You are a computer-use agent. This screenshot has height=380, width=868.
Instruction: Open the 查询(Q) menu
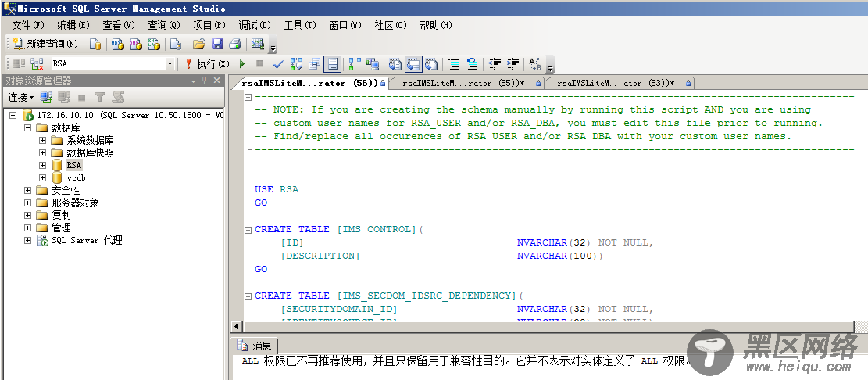pos(164,26)
